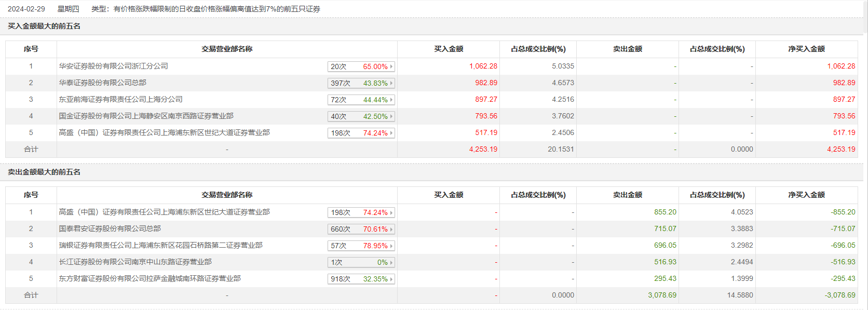Expand the 57次 78.95% stats badge
This screenshot has height=310, width=868.
[361, 246]
